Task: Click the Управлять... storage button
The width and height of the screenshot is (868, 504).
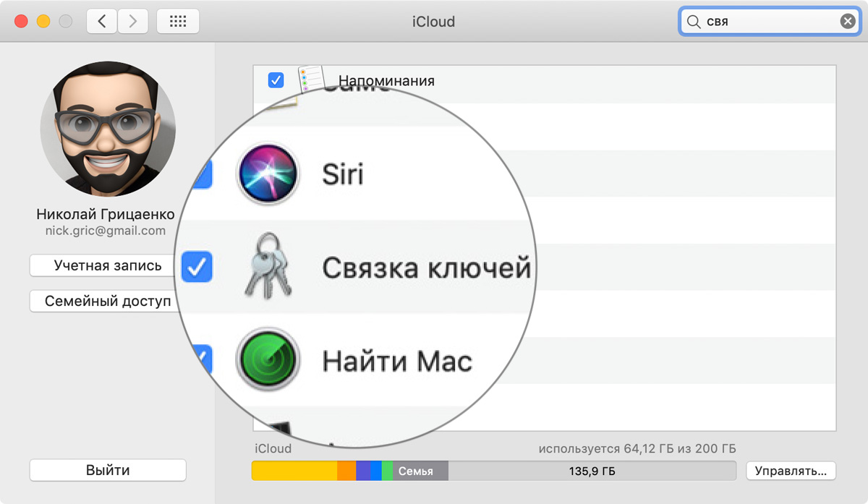Action: (791, 471)
